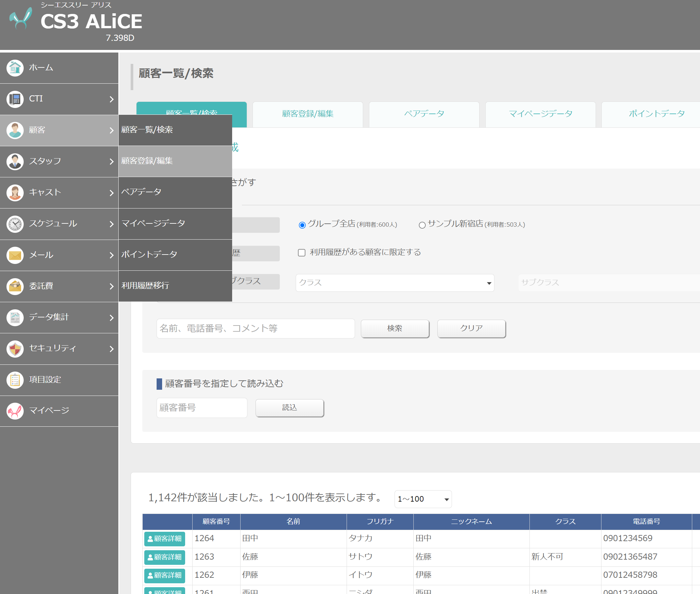This screenshot has width=700, height=594.
Task: Select the サンプル新宿店 radio button
Action: 422,225
